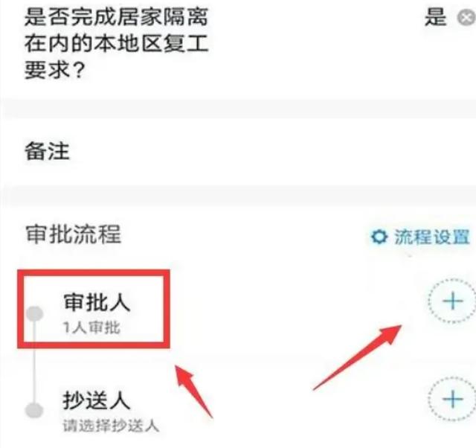Select the 审批人 row title
476x448 pixels.
pos(97,302)
